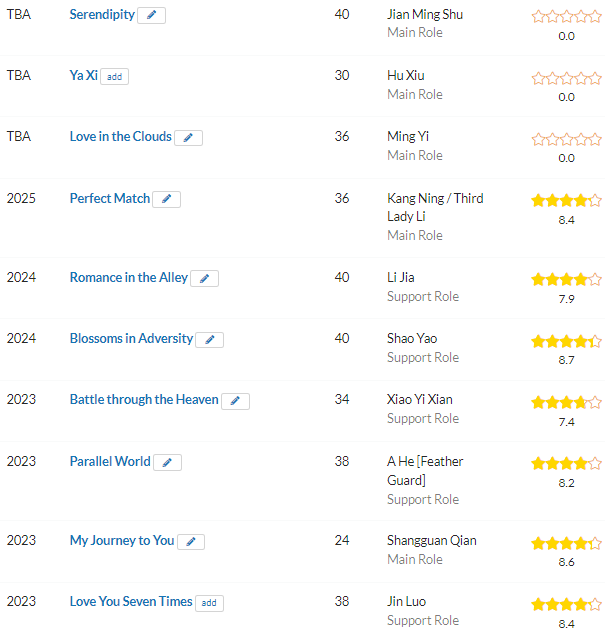Click the edit pencil next to Serendipity
605x642 pixels.
tap(151, 16)
